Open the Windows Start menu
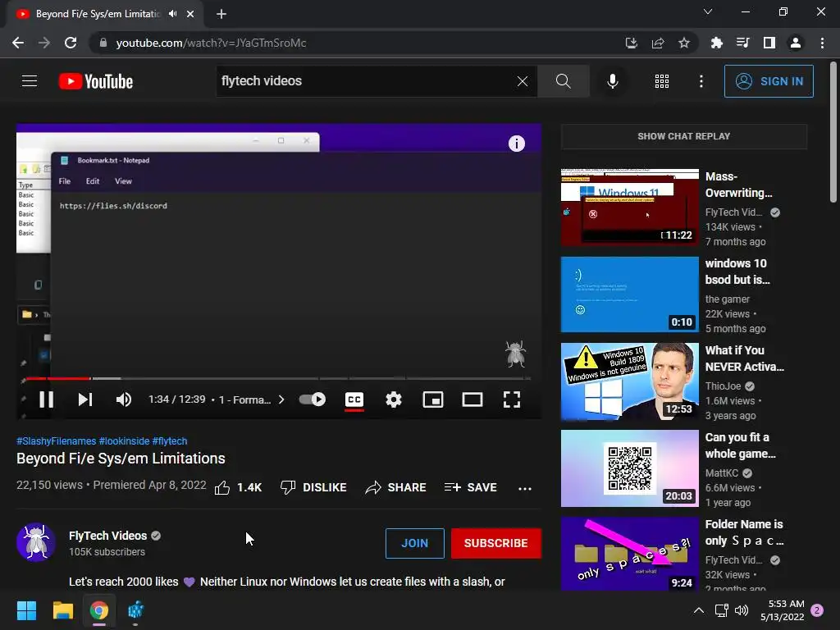 [26, 610]
